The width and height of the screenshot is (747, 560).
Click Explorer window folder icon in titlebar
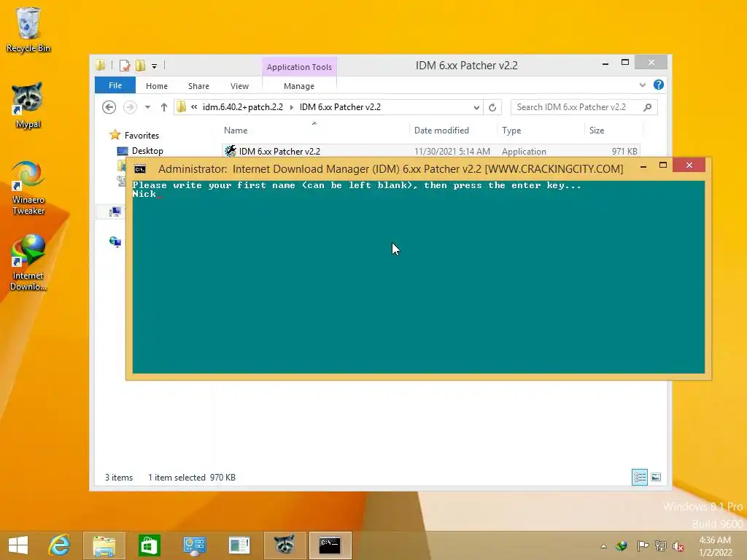click(101, 65)
